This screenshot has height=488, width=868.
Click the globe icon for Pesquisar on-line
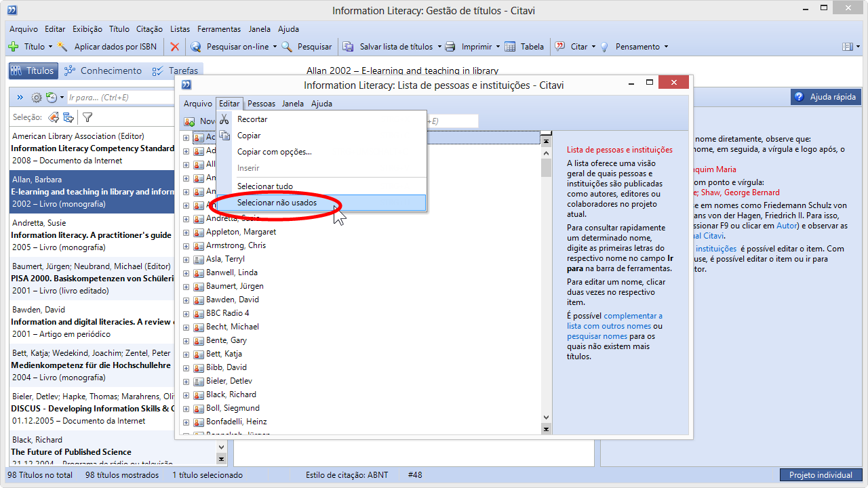coord(196,47)
